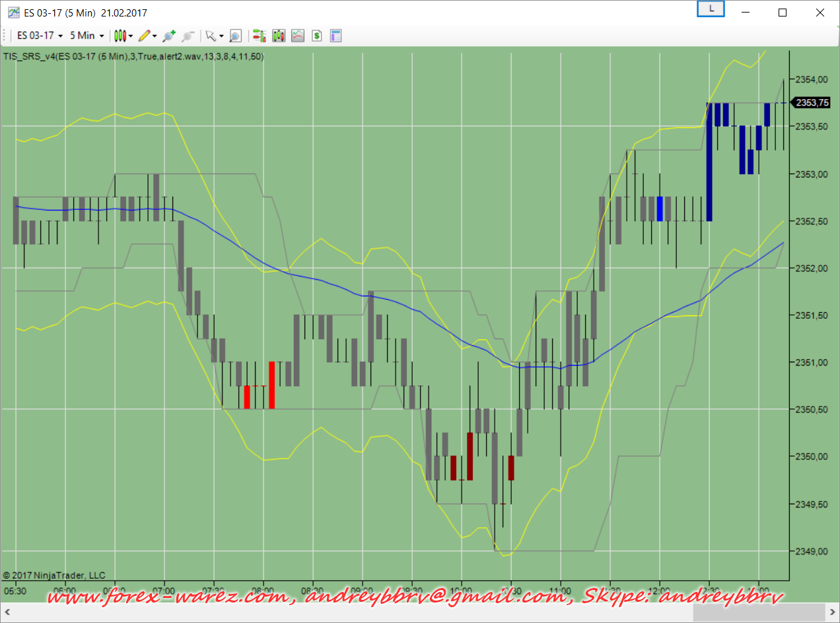
Task: Open the strategies dollar sign icon
Action: coord(317,36)
